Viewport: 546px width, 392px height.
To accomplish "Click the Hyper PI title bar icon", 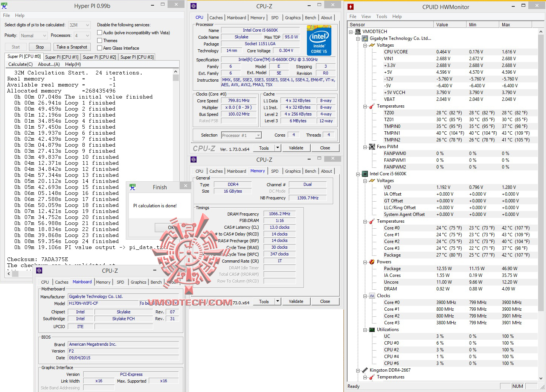I will 4,6.
